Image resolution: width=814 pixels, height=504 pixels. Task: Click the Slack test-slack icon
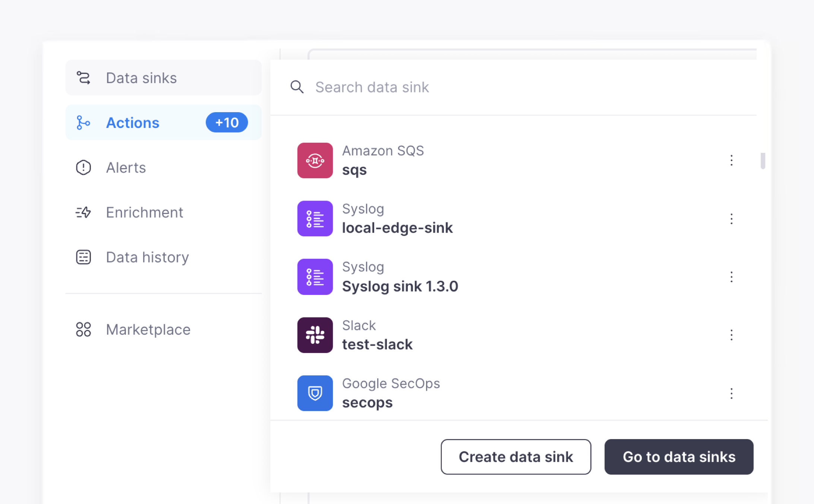315,335
